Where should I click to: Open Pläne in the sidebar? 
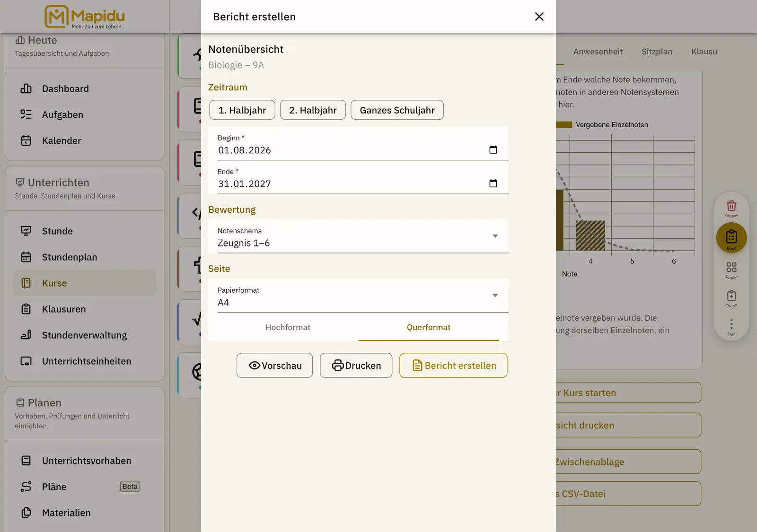pyautogui.click(x=85, y=487)
